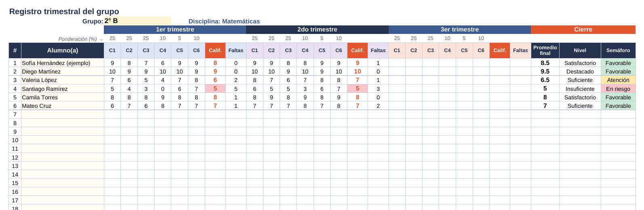The width and height of the screenshot is (644, 210).
Task: Select the Grupo input cell showing 2° B
Action: point(137,21)
